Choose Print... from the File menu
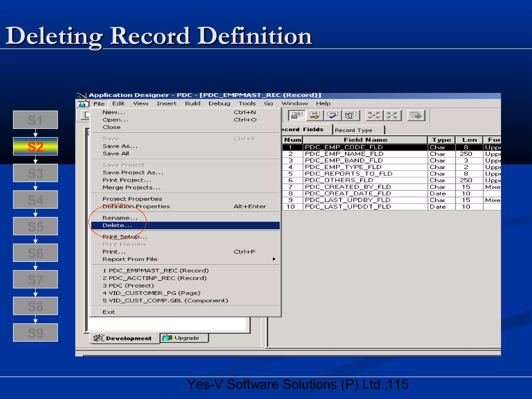 coord(185,252)
